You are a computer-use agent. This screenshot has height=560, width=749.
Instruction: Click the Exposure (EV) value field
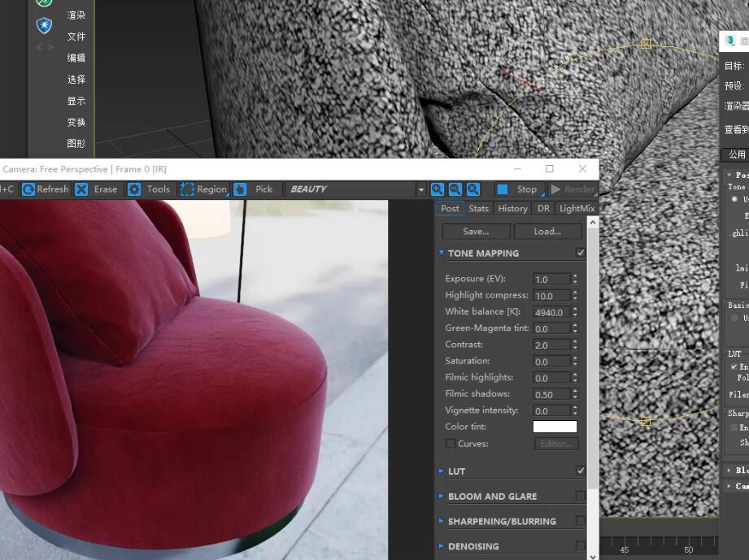click(x=551, y=280)
